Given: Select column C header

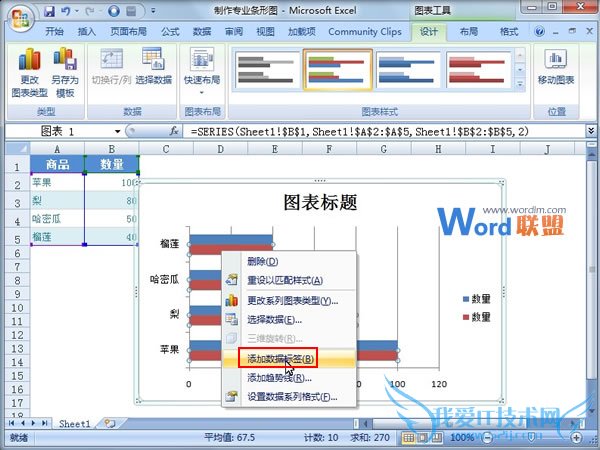Looking at the screenshot, I should pyautogui.click(x=166, y=148).
